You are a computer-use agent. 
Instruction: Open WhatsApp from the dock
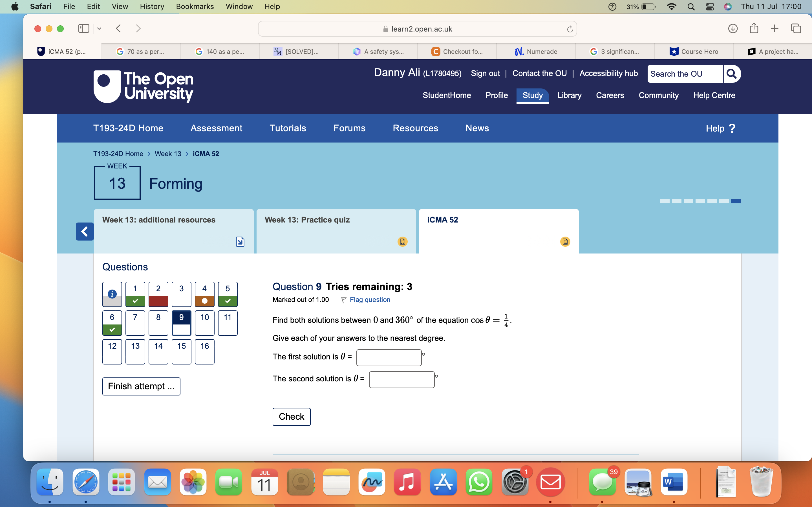(478, 482)
